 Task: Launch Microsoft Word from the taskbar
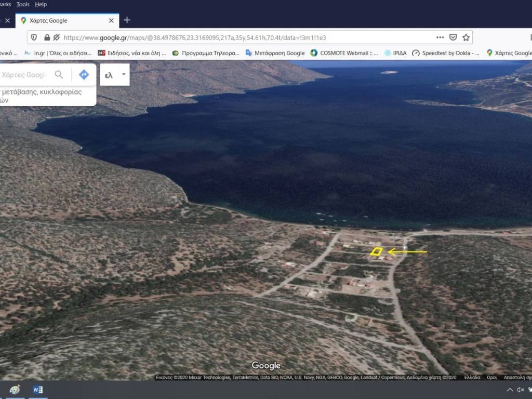(x=37, y=390)
